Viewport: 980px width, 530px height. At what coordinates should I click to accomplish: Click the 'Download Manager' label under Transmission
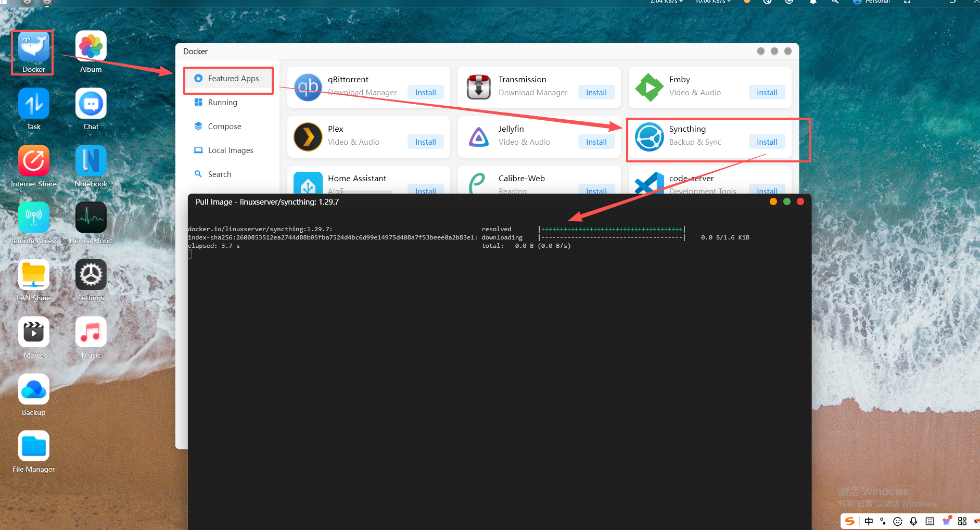[x=533, y=93]
